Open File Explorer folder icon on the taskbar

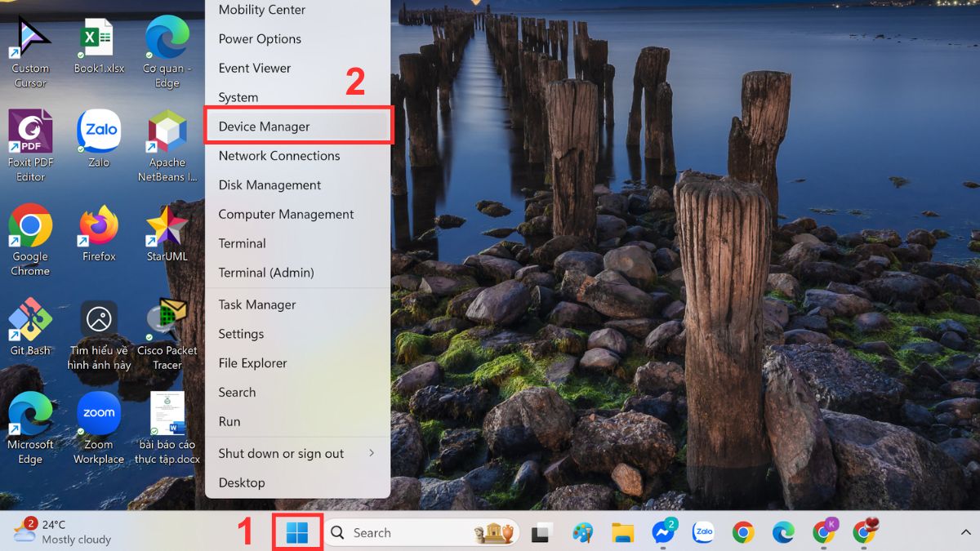click(623, 533)
